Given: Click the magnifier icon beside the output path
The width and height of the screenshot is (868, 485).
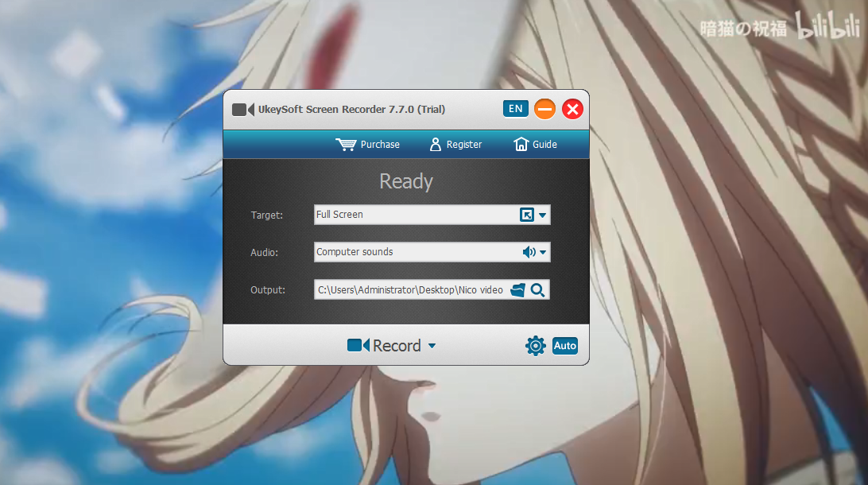Looking at the screenshot, I should (x=538, y=290).
